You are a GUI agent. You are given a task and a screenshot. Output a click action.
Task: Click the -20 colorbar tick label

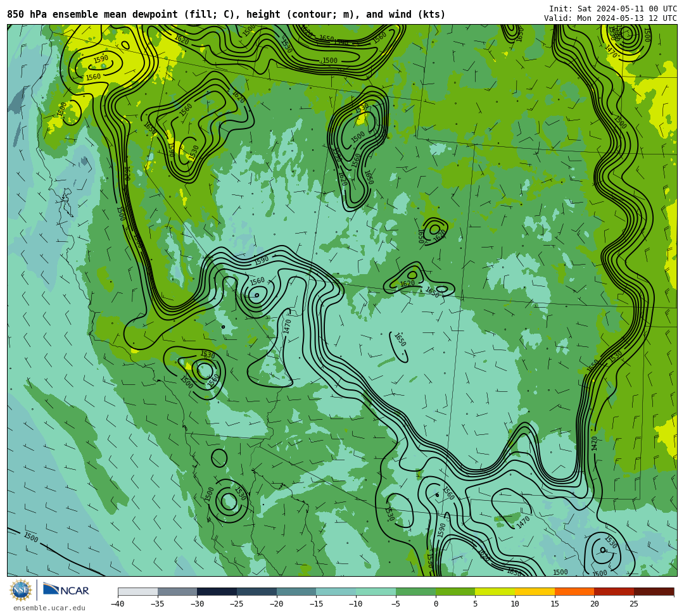pyautogui.click(x=276, y=604)
